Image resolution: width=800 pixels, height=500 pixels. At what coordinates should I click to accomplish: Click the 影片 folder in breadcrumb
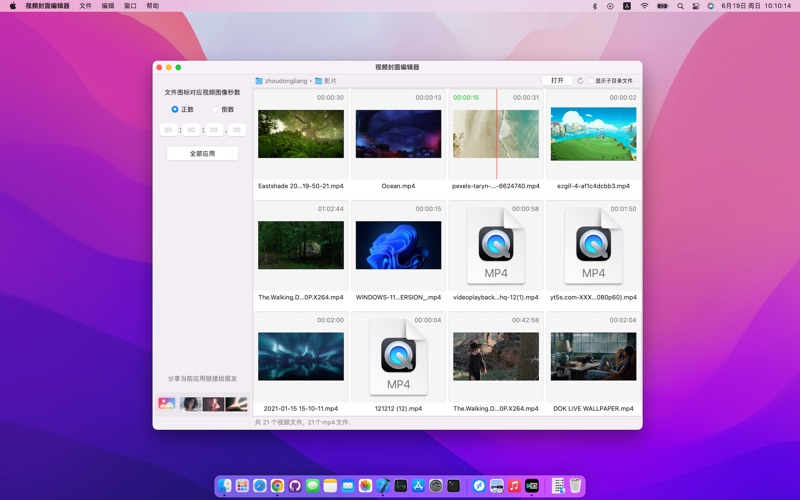326,80
